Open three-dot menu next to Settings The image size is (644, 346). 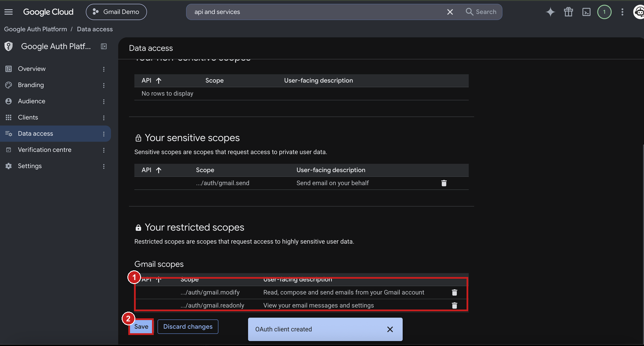(x=104, y=167)
